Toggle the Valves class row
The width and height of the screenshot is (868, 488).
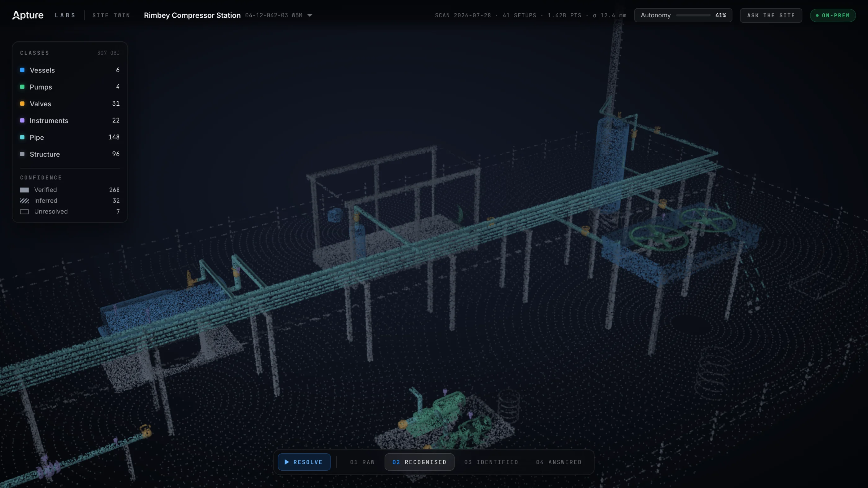[70, 104]
